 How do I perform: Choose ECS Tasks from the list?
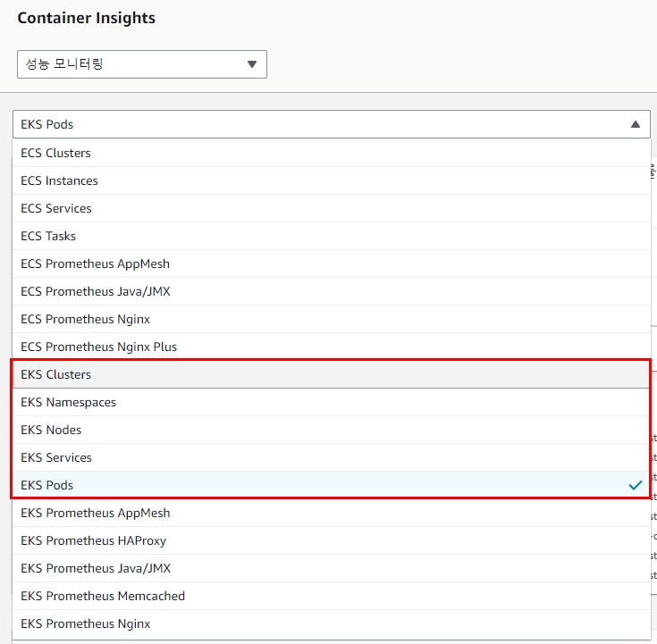tap(332, 236)
